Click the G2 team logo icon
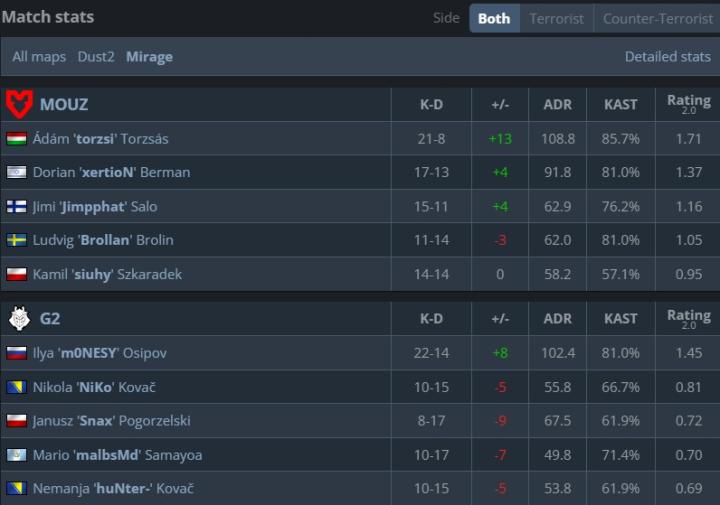 [19, 319]
